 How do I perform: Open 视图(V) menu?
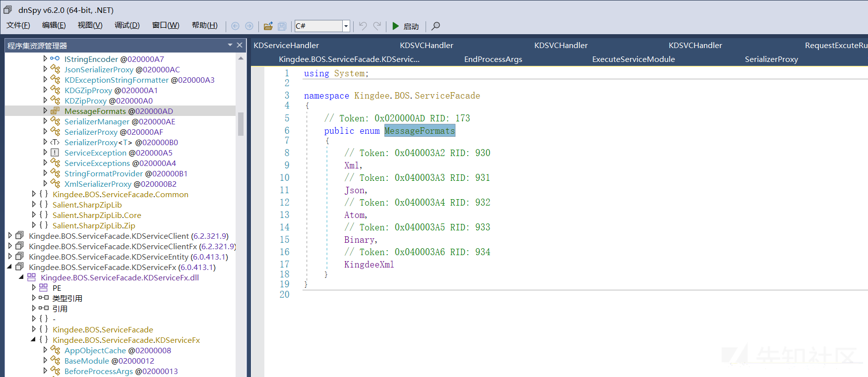point(90,25)
